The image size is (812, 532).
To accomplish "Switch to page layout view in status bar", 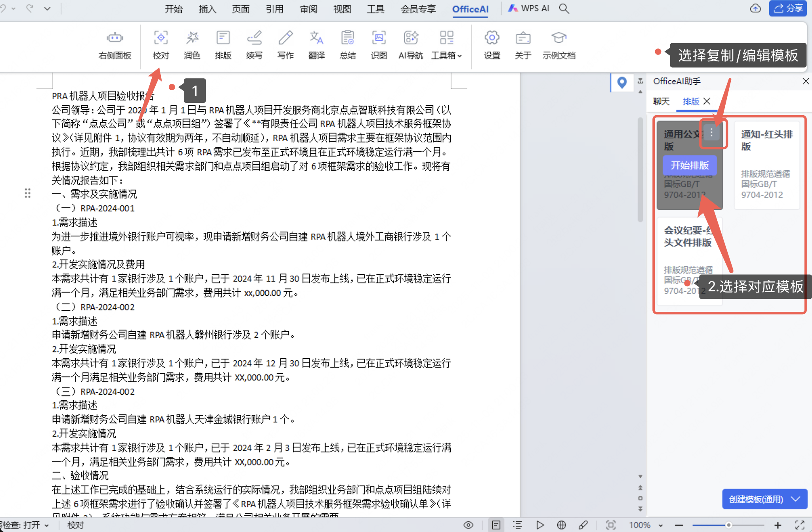I will 496,525.
